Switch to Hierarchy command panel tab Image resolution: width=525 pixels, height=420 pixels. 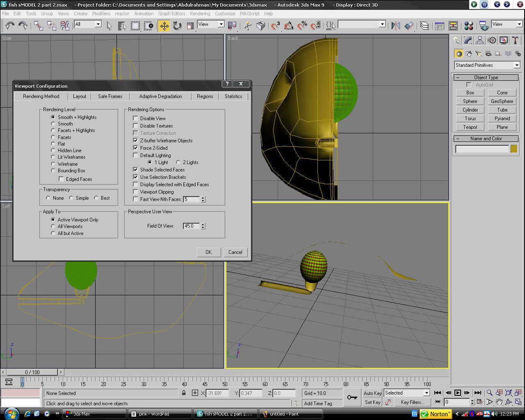[480, 40]
